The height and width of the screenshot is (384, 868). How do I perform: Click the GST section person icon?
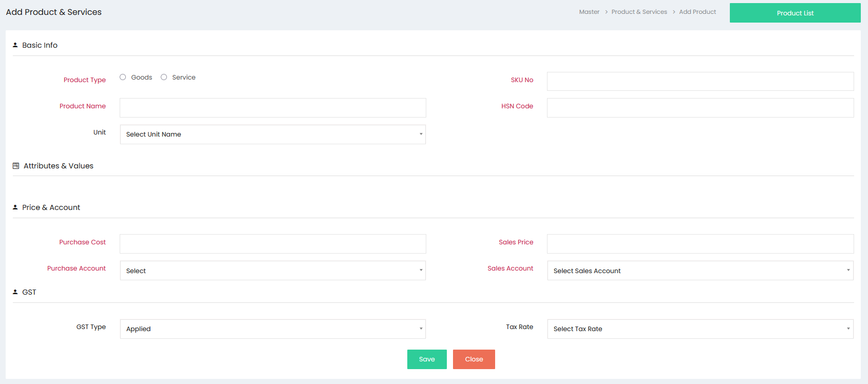15,292
